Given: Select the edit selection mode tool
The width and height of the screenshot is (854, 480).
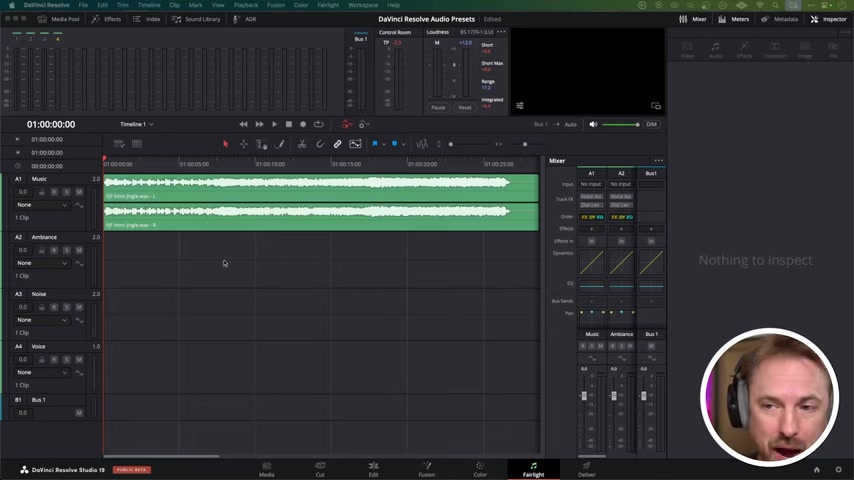Looking at the screenshot, I should 261,144.
